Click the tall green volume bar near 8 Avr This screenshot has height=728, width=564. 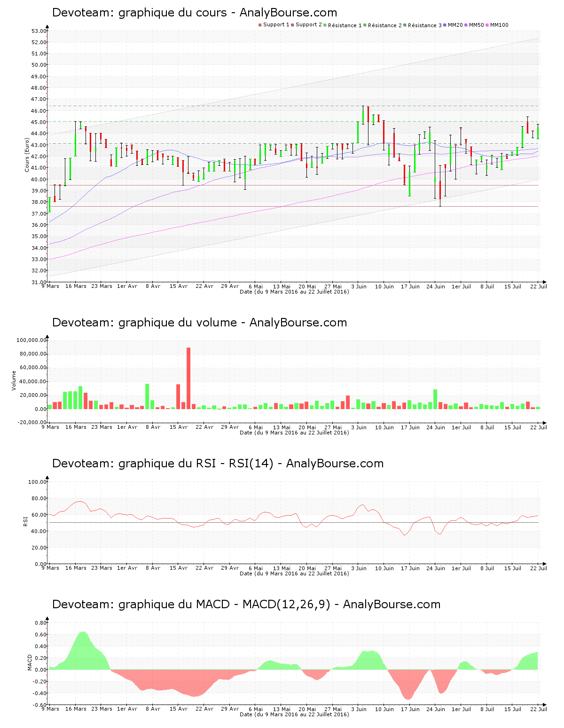[x=147, y=396]
